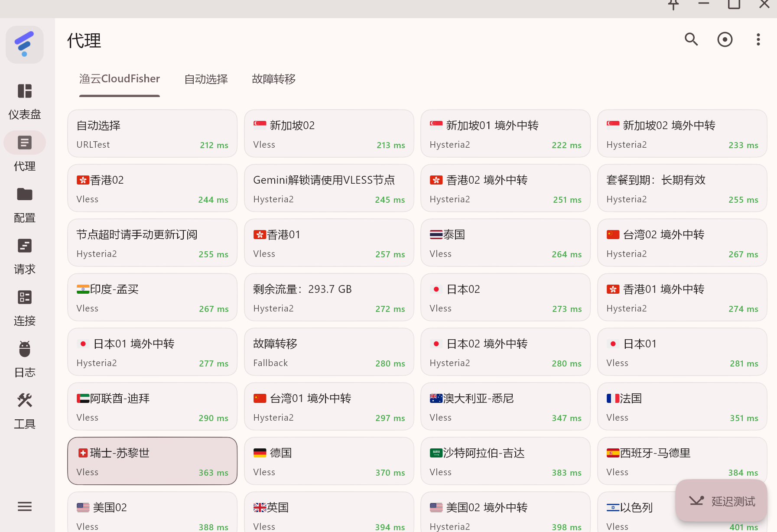The height and width of the screenshot is (532, 777).
Task: Open the Requests (请求) sidebar icon
Action: click(25, 246)
